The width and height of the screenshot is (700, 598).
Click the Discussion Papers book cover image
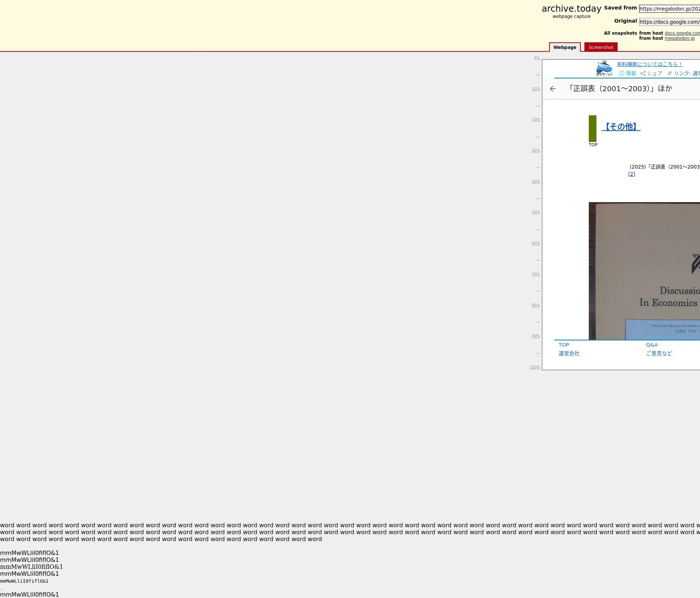click(x=644, y=270)
